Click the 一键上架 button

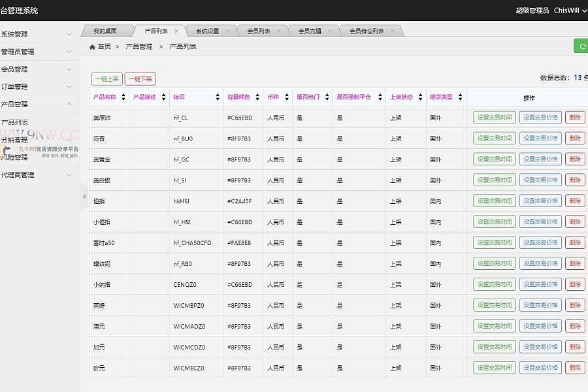point(106,79)
